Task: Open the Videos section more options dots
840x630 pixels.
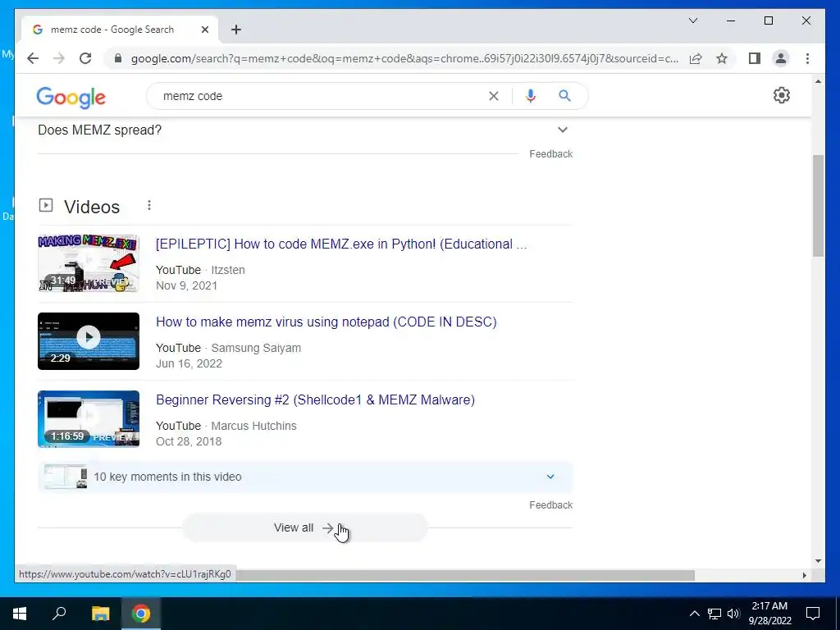Action: pyautogui.click(x=149, y=206)
